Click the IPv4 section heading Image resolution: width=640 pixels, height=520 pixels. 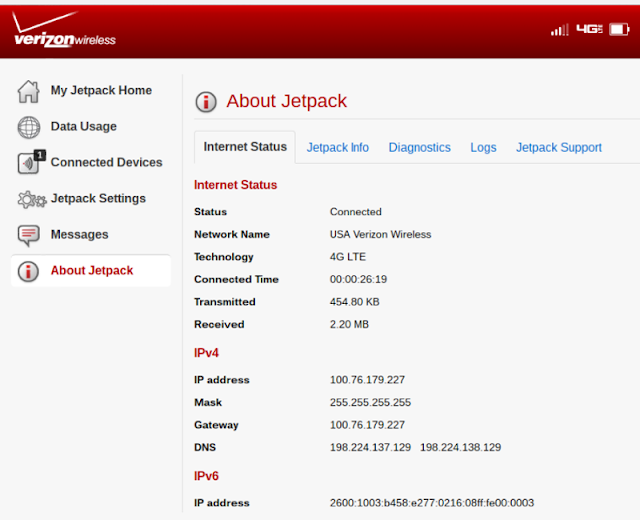click(x=206, y=353)
